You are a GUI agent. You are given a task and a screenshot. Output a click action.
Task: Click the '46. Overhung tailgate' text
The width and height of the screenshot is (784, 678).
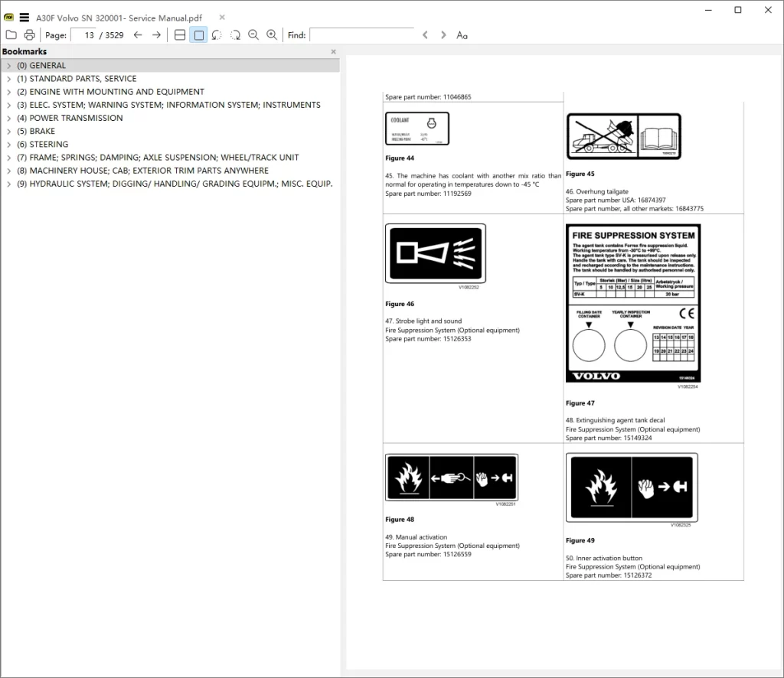coord(597,191)
